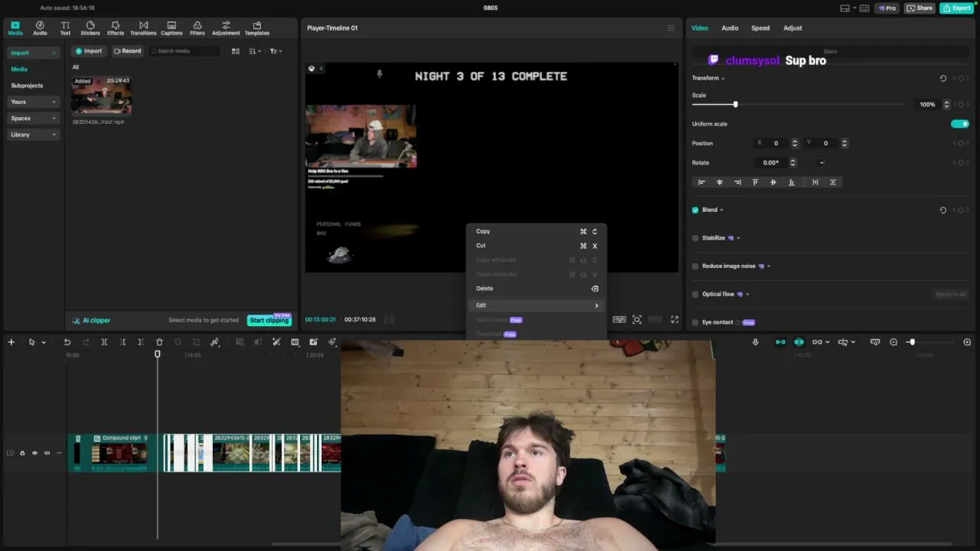This screenshot has width=980, height=551.
Task: Click the Import media button
Action: tap(88, 51)
